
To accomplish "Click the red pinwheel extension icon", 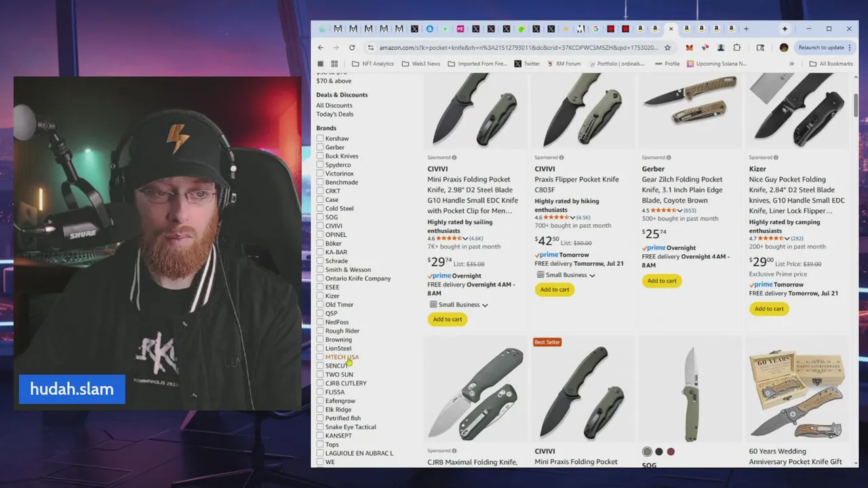I will click(x=705, y=47).
